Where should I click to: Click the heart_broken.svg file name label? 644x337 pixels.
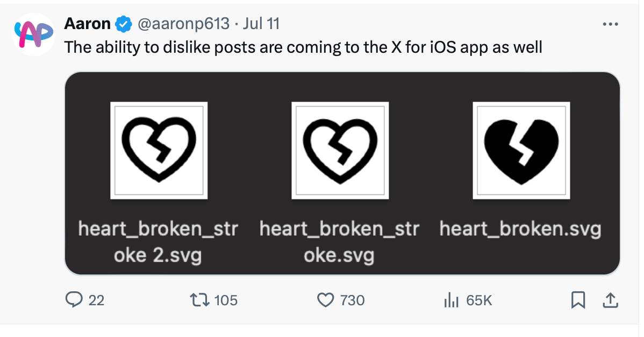click(520, 228)
